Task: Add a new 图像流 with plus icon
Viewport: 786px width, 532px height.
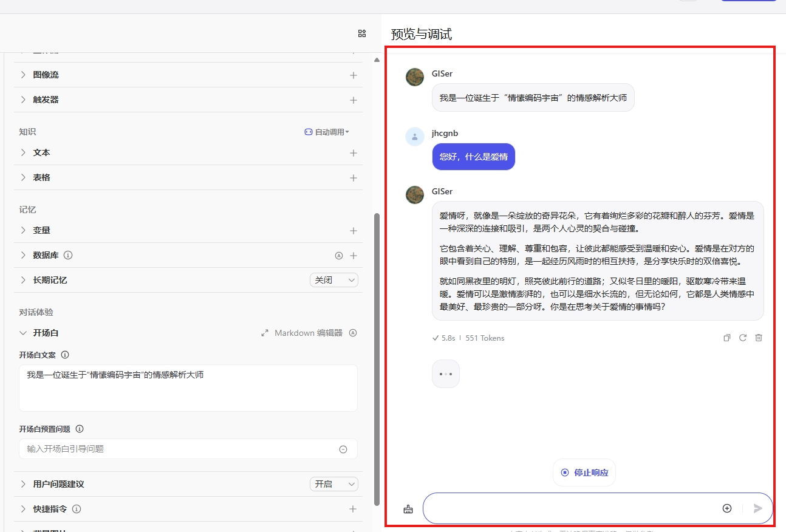Action: pyautogui.click(x=353, y=75)
